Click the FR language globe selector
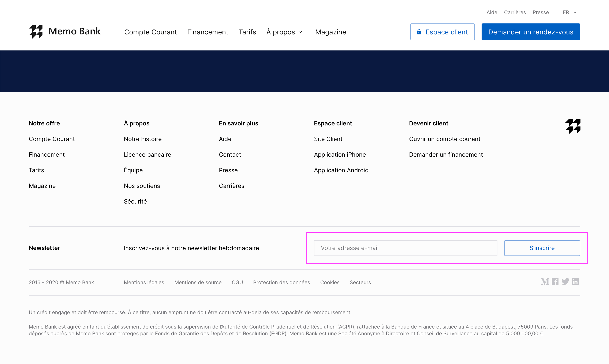Viewport: 609px width, 364px height. pyautogui.click(x=566, y=12)
